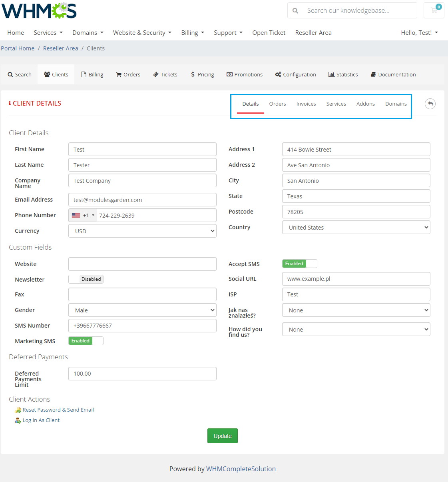Expand the Services menu
The width and height of the screenshot is (448, 482).
48,33
